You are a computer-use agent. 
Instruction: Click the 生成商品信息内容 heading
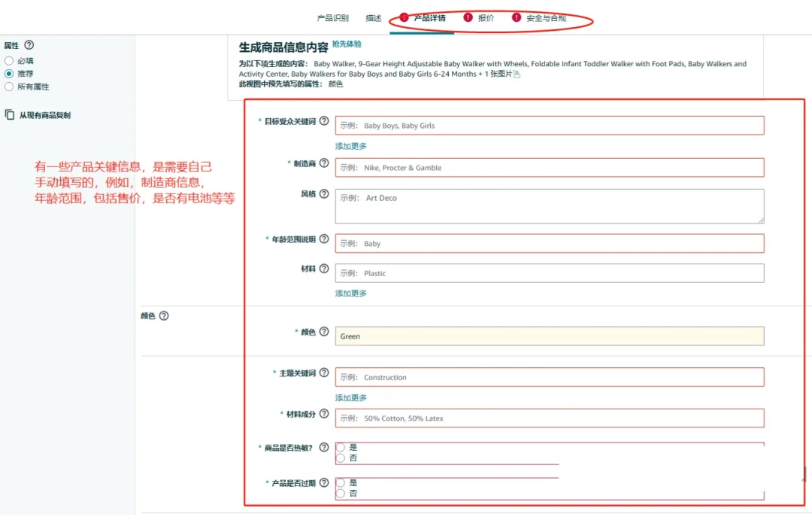pyautogui.click(x=283, y=47)
